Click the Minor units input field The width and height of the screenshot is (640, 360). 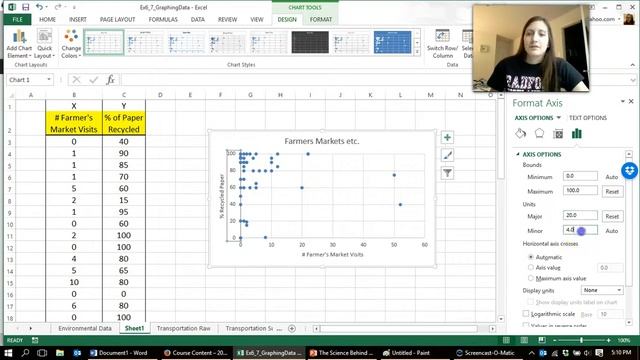tap(580, 230)
